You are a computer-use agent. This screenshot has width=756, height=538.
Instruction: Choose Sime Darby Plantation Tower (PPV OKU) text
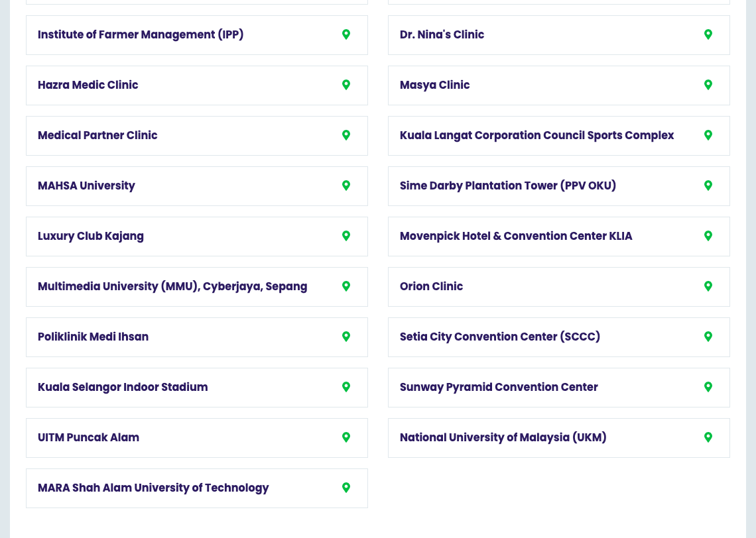pyautogui.click(x=508, y=186)
